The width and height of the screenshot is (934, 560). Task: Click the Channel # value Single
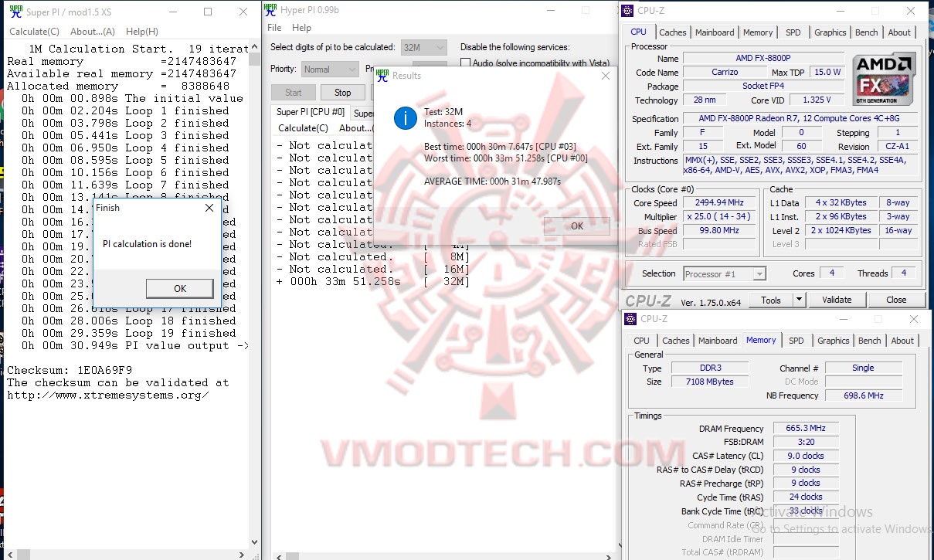pyautogui.click(x=863, y=368)
